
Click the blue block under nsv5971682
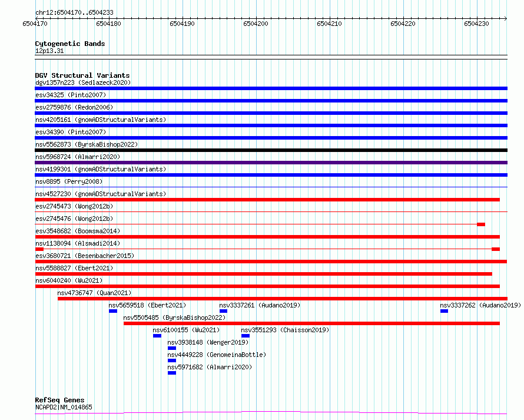[x=172, y=373]
